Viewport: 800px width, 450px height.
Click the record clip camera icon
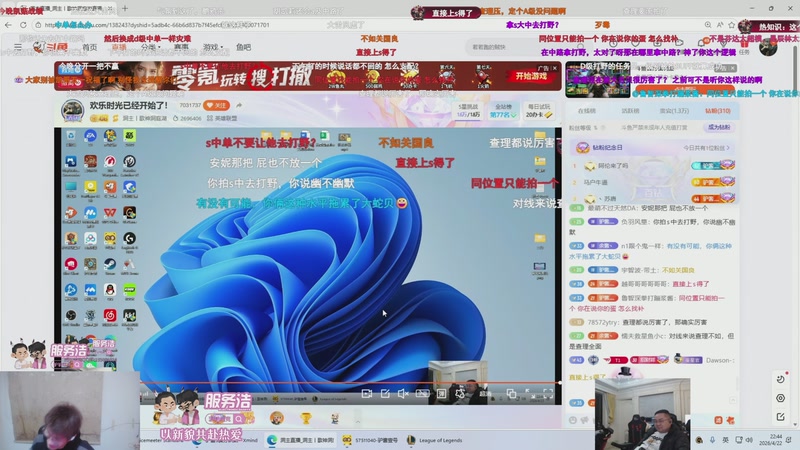[x=366, y=393]
